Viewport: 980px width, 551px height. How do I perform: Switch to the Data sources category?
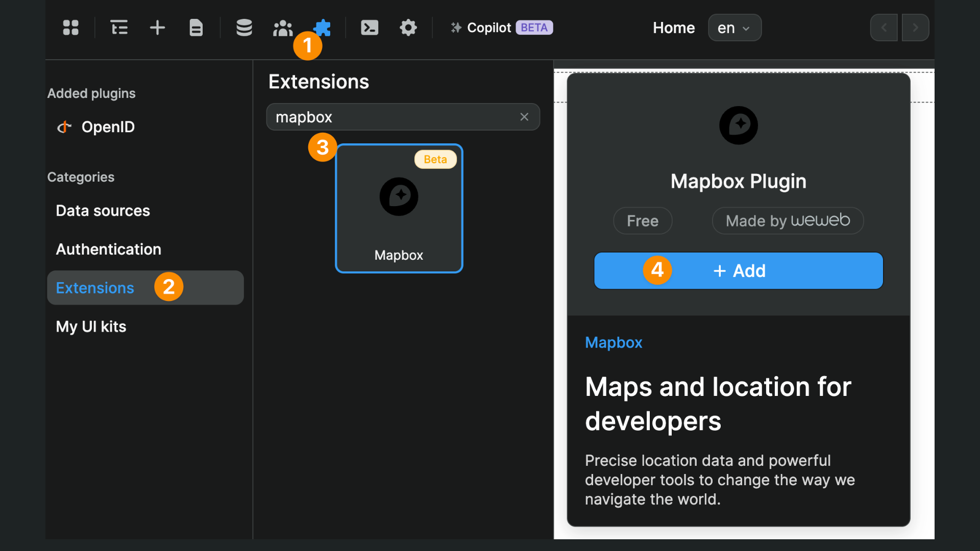(103, 210)
